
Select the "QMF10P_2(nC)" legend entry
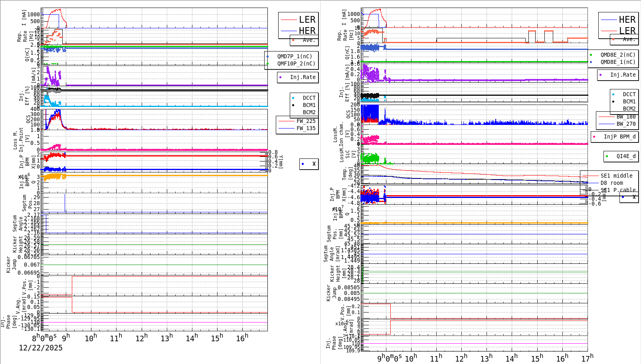tap(296, 63)
